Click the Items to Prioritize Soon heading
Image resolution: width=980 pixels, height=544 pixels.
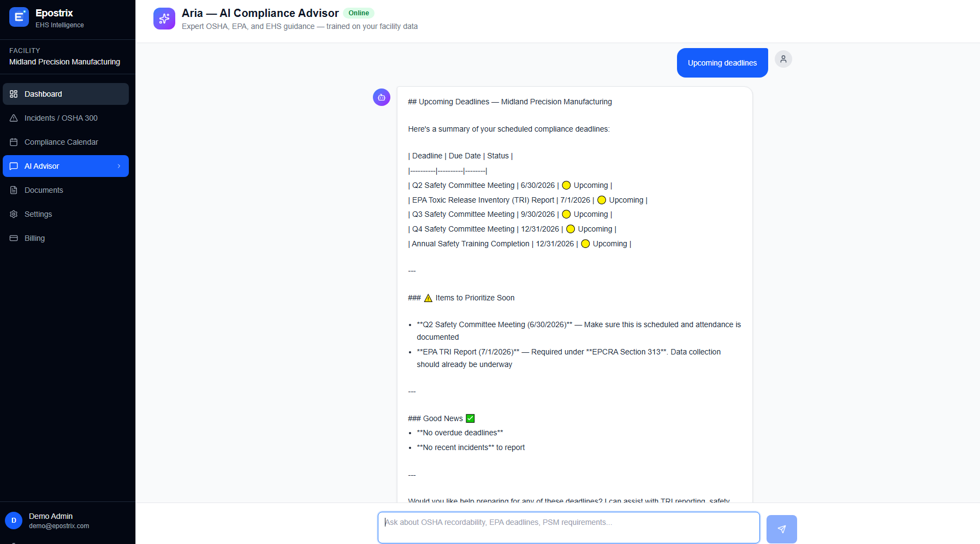tap(461, 298)
